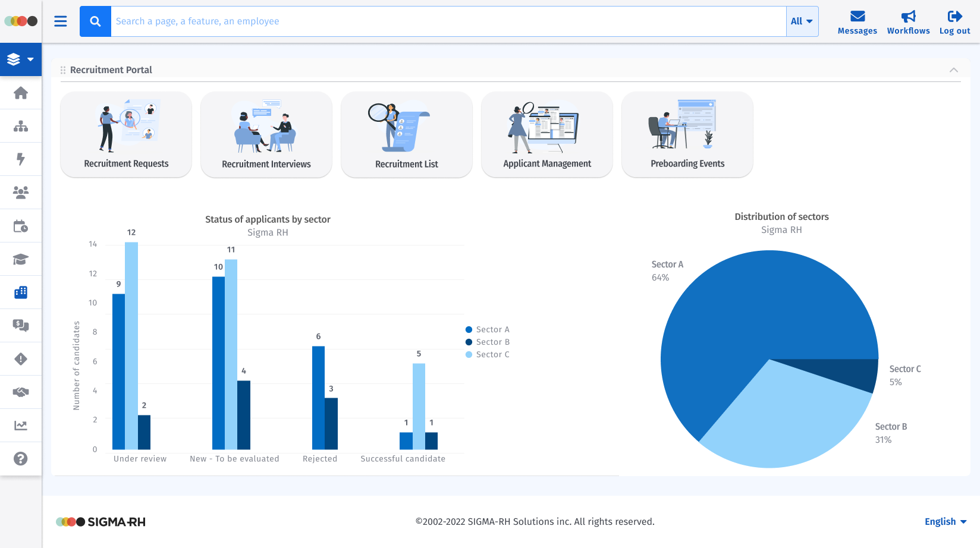This screenshot has width=980, height=548.
Task: Click the 'Sector C 5%' pie label
Action: pyautogui.click(x=905, y=376)
